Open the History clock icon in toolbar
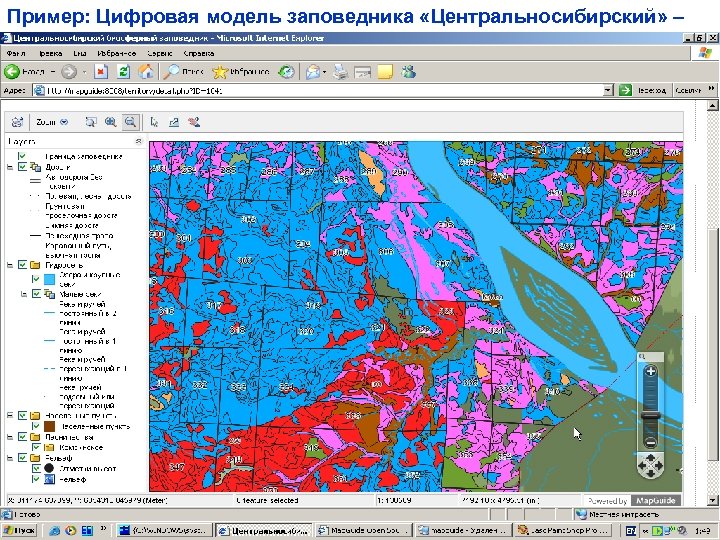This screenshot has width=720, height=540. (x=287, y=72)
